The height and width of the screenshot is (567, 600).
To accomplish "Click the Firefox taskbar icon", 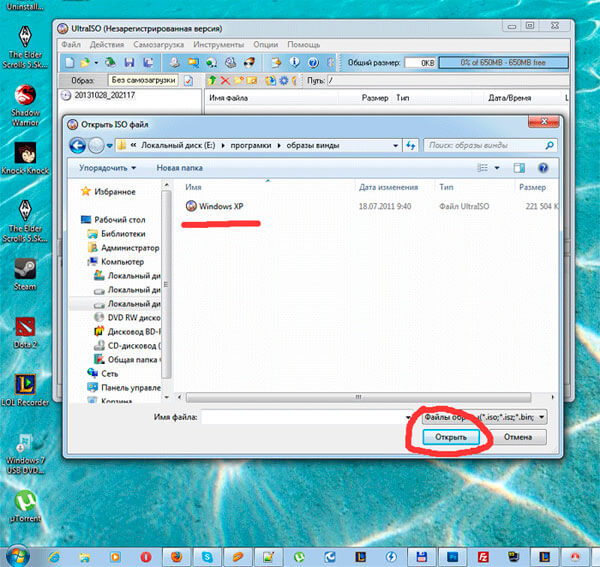I will click(x=176, y=557).
